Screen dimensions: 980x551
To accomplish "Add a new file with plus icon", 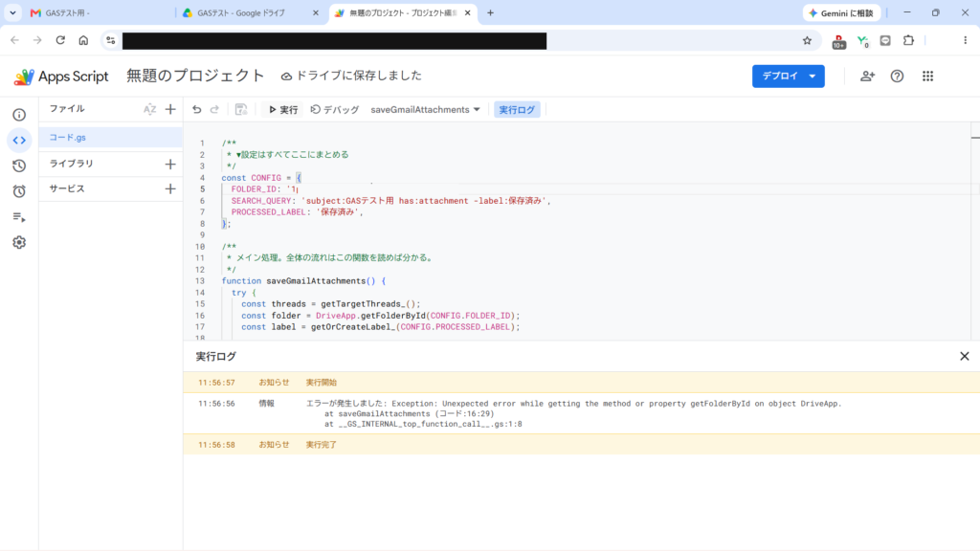I will point(170,109).
